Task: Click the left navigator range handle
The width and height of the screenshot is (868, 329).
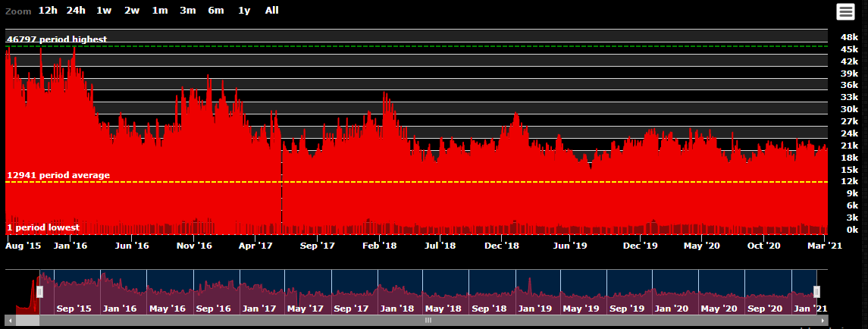Action: pyautogui.click(x=40, y=292)
